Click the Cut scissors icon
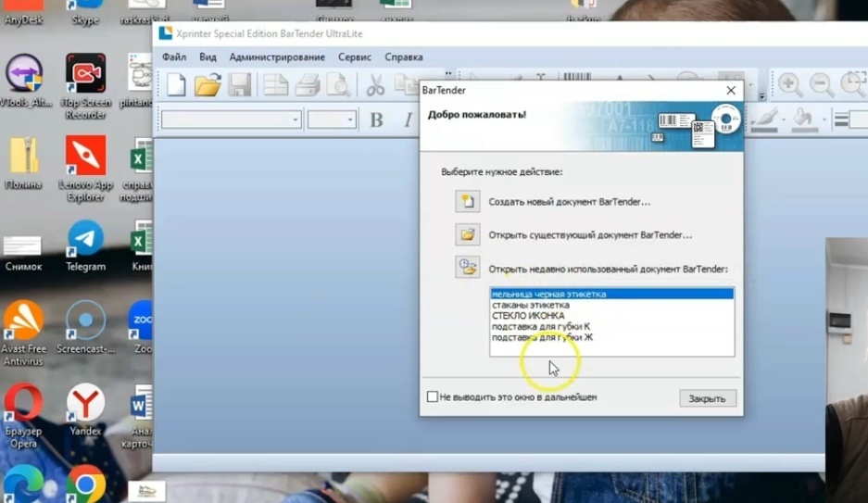 (375, 85)
